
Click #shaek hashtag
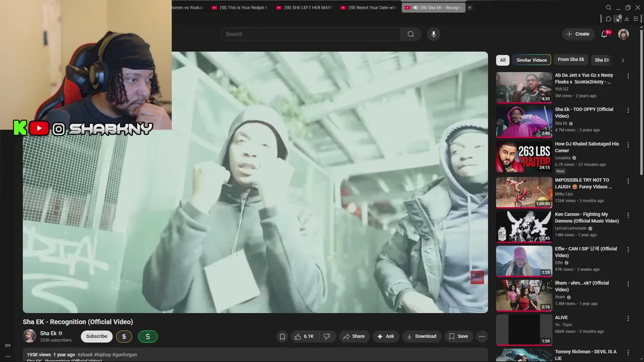[85, 354]
